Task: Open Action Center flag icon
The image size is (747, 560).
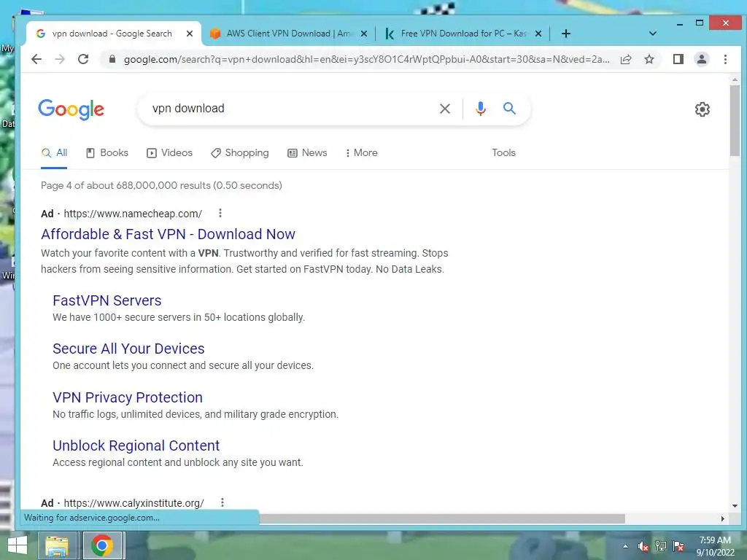Action: (x=678, y=546)
